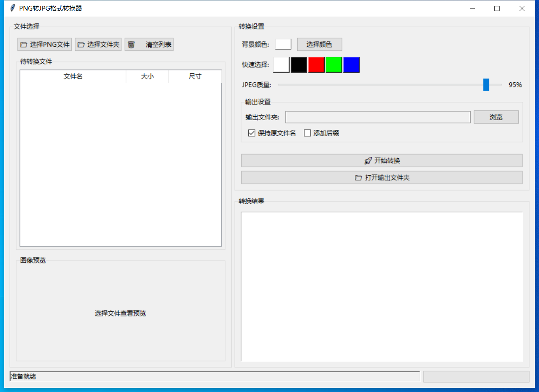This screenshot has height=392, width=539.
Task: Click inside the 转换结果 text area
Action: tap(382, 287)
